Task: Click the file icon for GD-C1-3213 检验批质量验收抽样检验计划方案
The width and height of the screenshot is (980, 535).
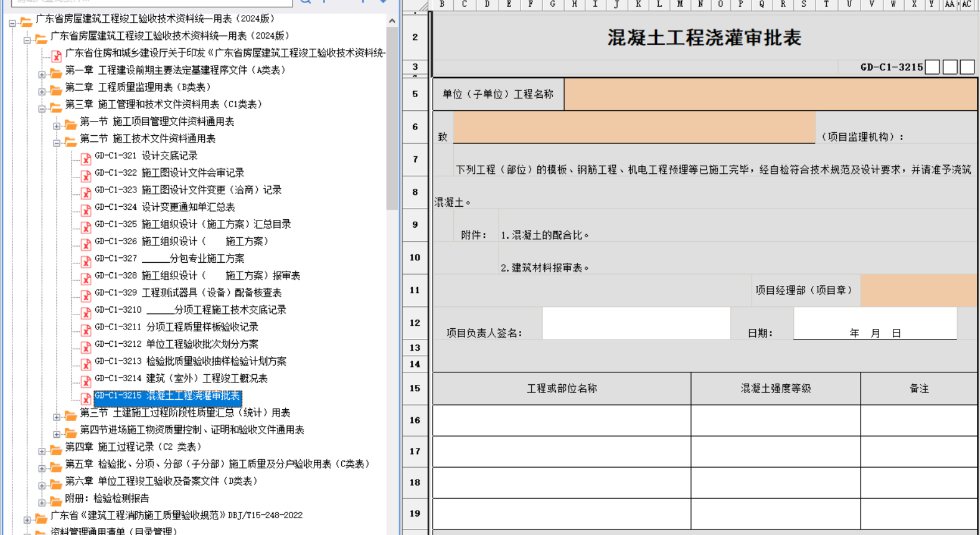Action: [x=86, y=364]
